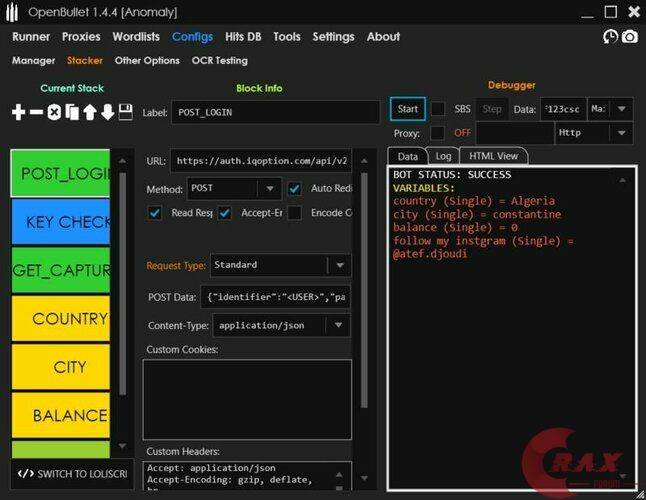This screenshot has height=500, width=646.
Task: Open the clock history icon at top right
Action: click(611, 37)
